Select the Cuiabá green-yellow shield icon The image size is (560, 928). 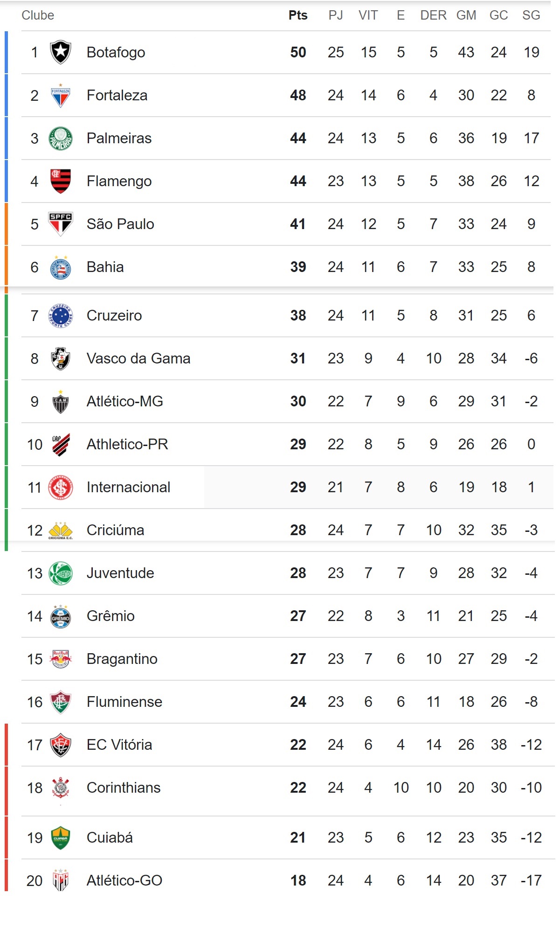click(61, 838)
